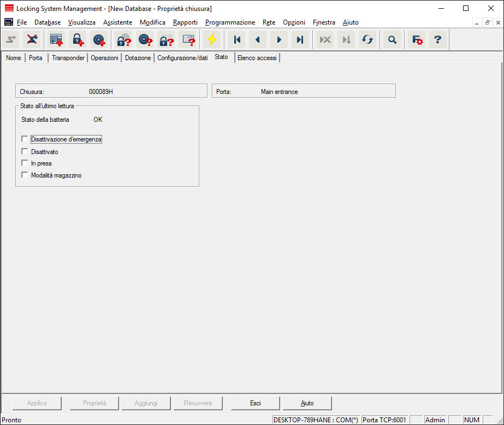Open the filter settings icon
The height and width of the screenshot is (425, 504).
tap(417, 40)
